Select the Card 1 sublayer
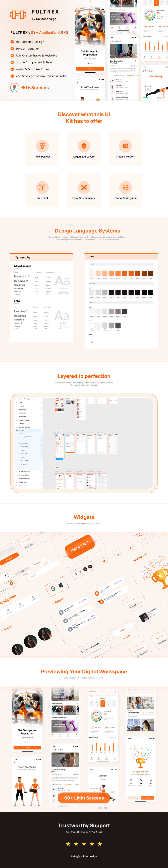The width and height of the screenshot is (168, 868). [x=23, y=450]
